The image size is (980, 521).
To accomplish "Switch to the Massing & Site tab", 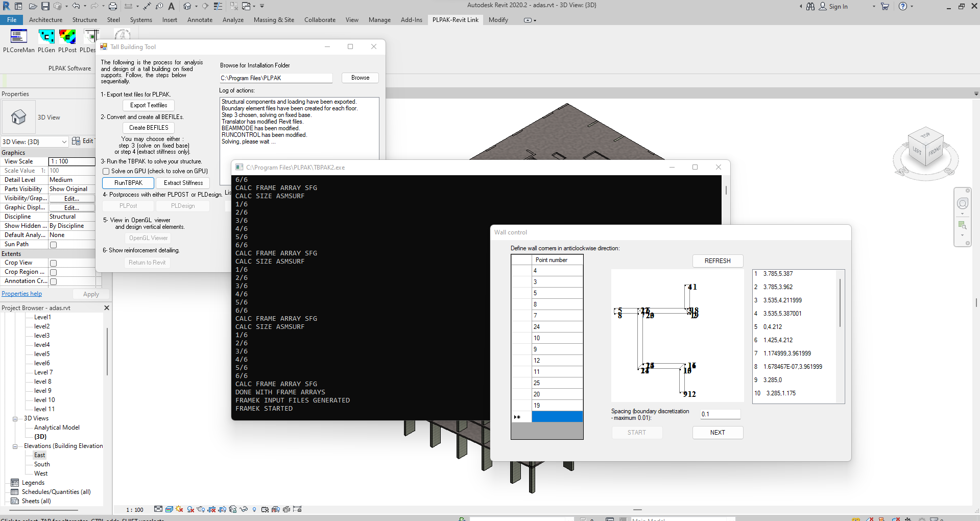I will (274, 20).
